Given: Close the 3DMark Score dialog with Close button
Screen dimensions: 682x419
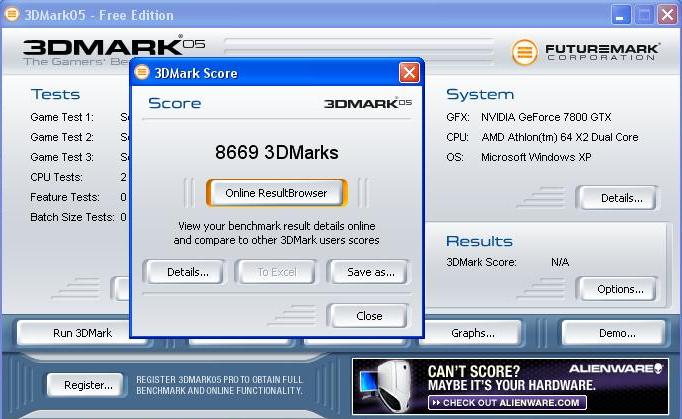Looking at the screenshot, I should tap(369, 316).
